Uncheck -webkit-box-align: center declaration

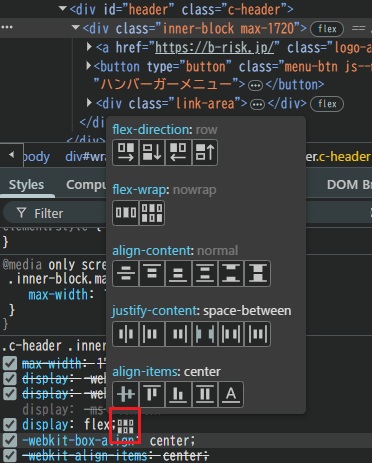pos(10,440)
